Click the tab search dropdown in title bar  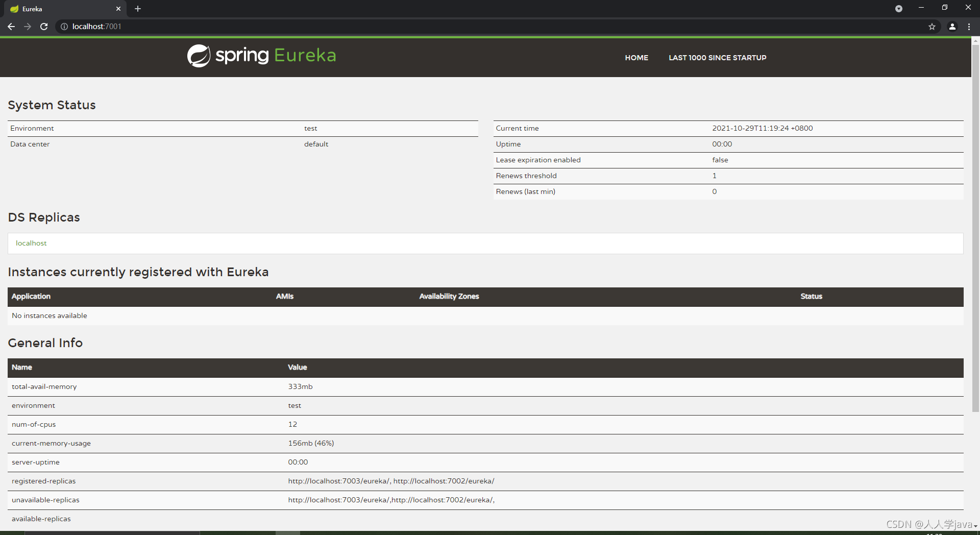click(899, 9)
